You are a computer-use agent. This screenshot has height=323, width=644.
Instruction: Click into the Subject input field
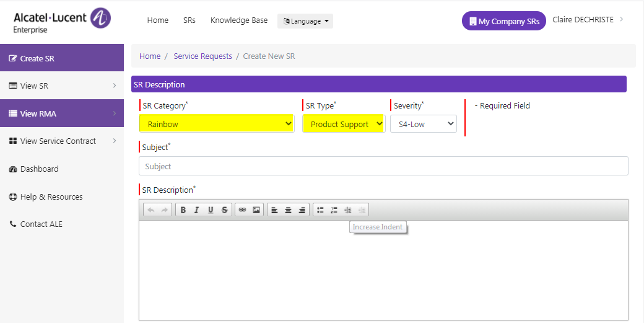point(383,166)
